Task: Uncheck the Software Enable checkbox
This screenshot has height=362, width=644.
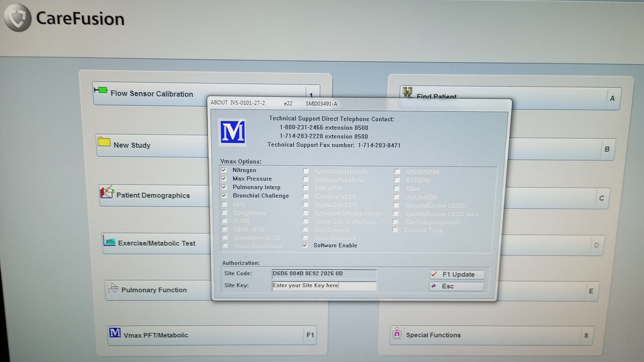Action: [x=305, y=246]
